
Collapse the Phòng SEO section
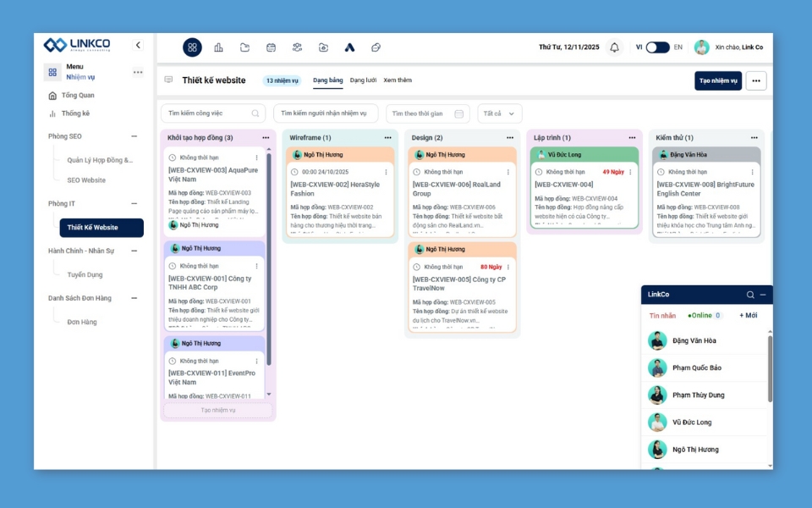(134, 136)
